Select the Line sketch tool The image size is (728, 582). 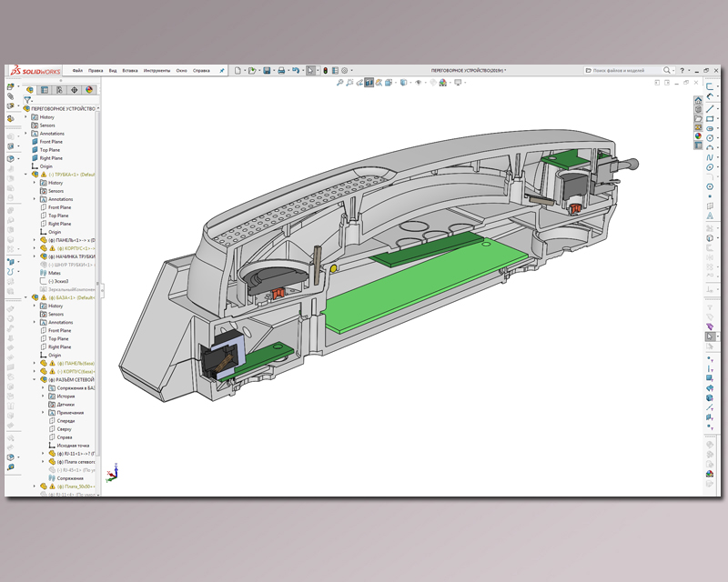click(710, 108)
